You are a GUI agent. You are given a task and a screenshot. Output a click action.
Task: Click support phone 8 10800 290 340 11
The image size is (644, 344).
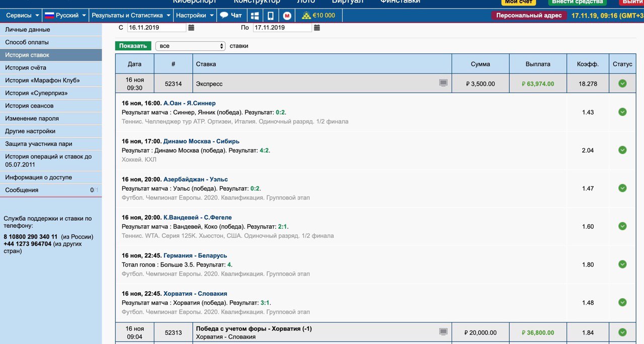click(31, 237)
